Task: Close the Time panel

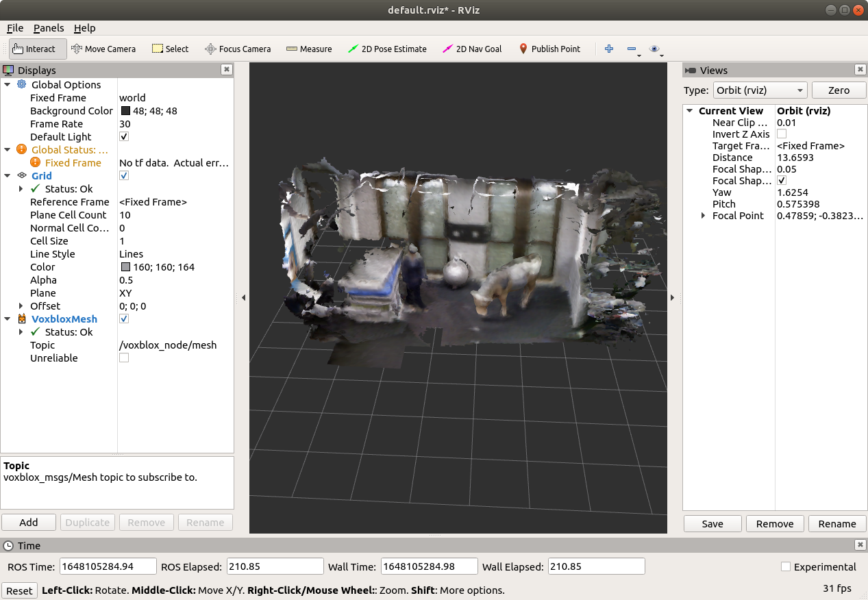Action: (x=860, y=545)
